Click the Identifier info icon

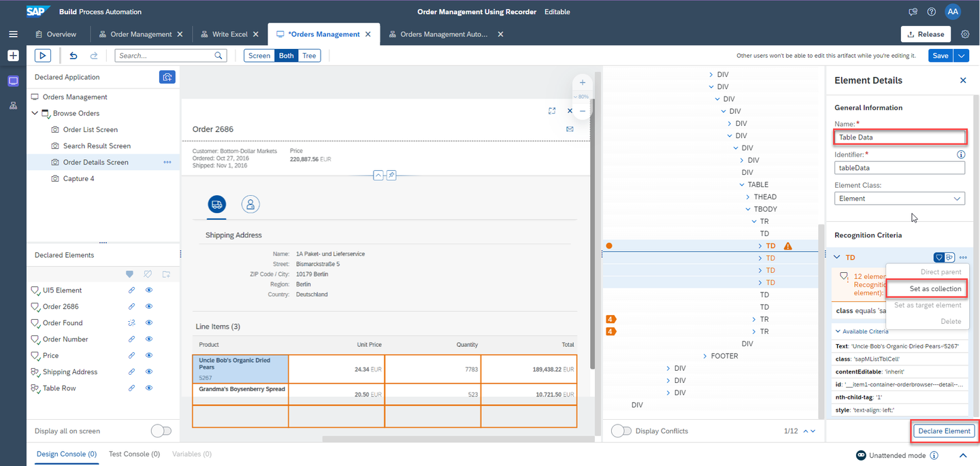coord(961,154)
